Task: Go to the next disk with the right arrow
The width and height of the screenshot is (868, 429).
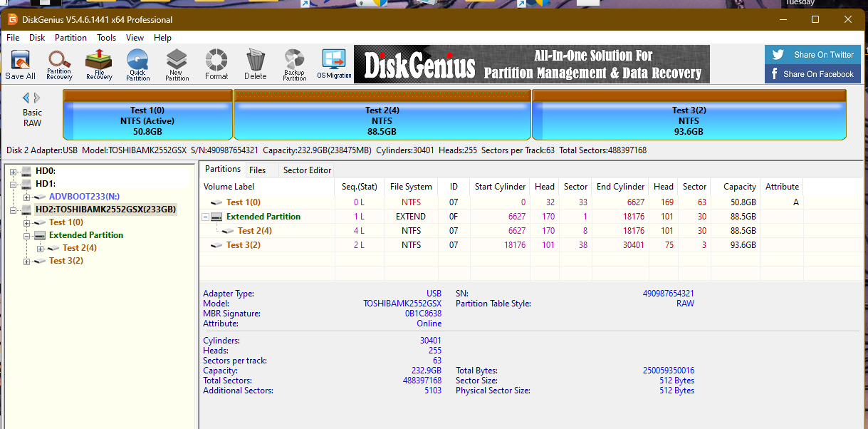Action: coord(37,98)
